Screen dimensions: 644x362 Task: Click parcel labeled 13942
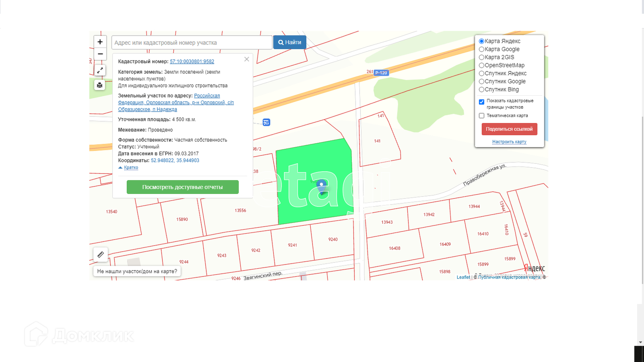click(429, 214)
